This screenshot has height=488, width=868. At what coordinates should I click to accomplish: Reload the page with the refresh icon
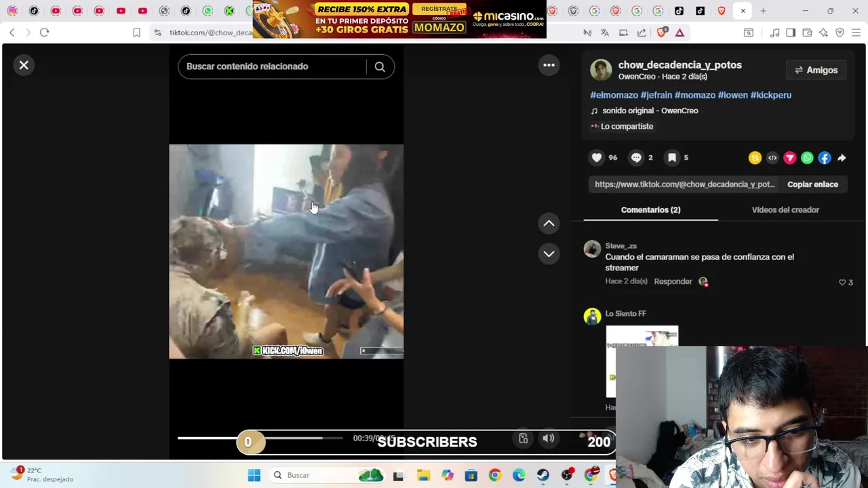pos(44,33)
